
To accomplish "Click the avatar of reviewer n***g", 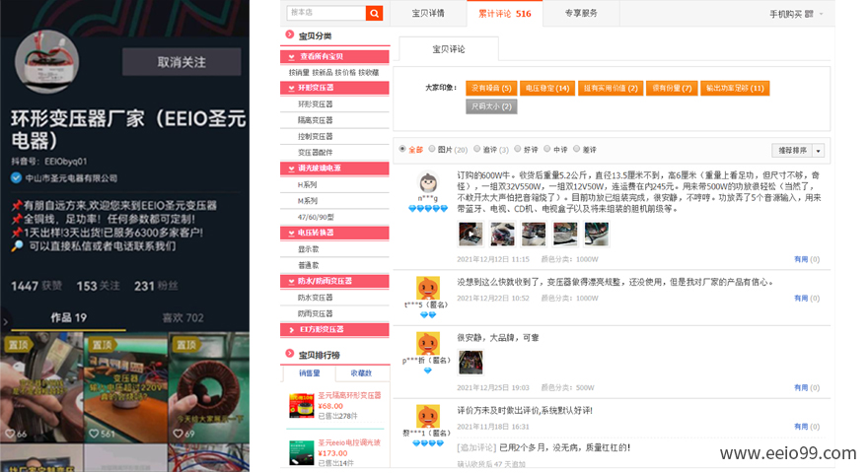I will click(x=427, y=185).
